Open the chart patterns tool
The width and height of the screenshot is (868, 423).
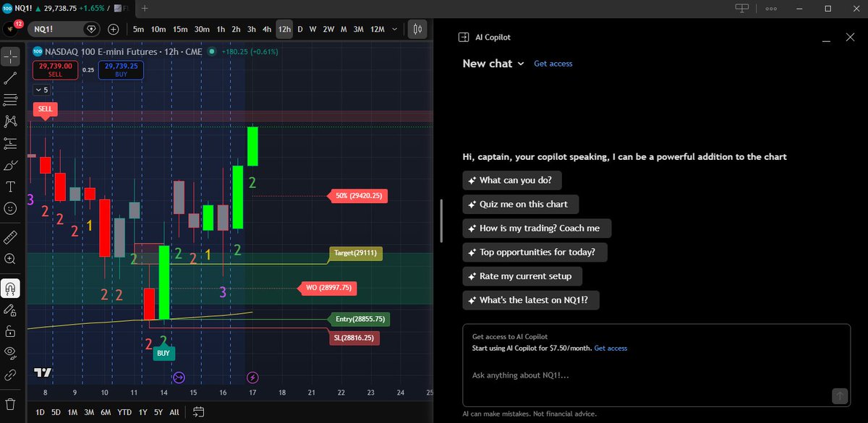coord(10,121)
